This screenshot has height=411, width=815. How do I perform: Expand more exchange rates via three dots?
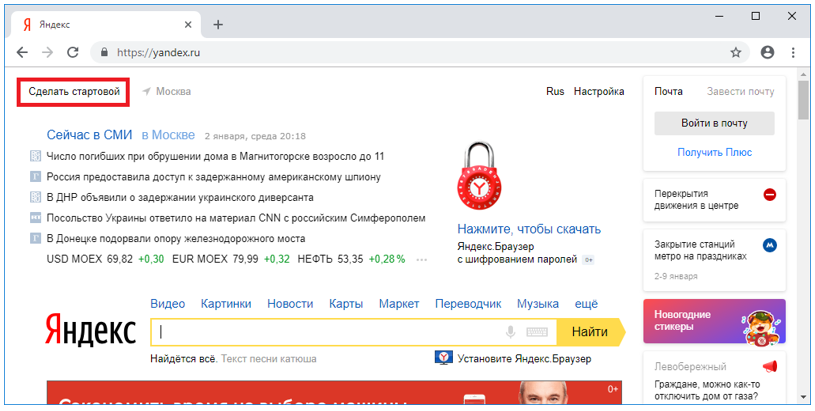click(422, 259)
